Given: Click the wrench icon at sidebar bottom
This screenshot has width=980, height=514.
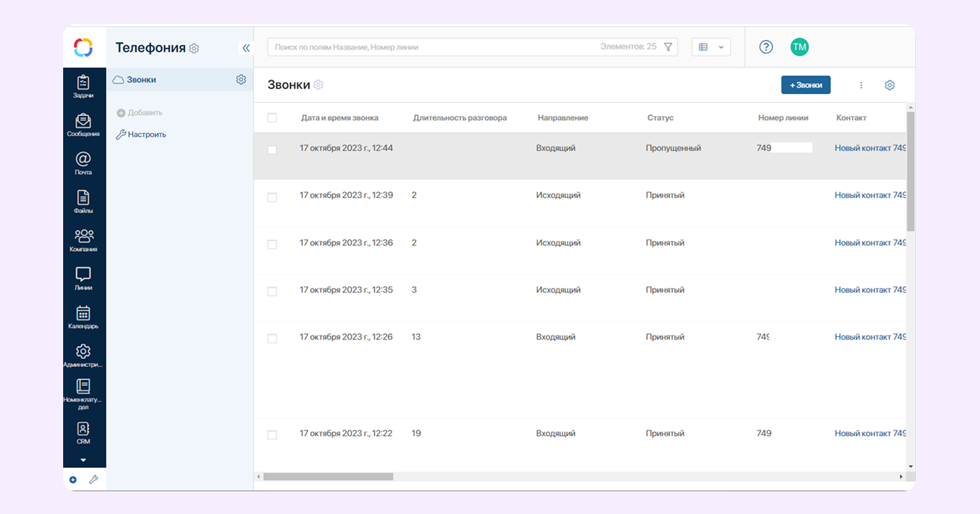Looking at the screenshot, I should (93, 480).
